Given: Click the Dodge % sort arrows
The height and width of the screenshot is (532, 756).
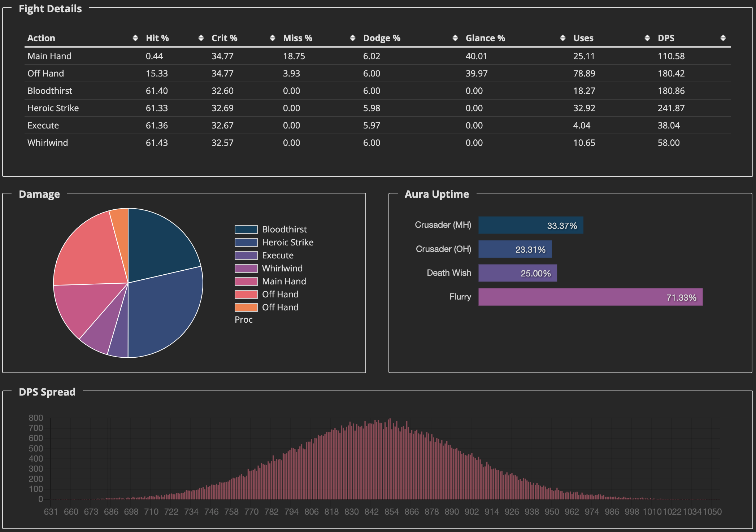Looking at the screenshot, I should tap(455, 38).
